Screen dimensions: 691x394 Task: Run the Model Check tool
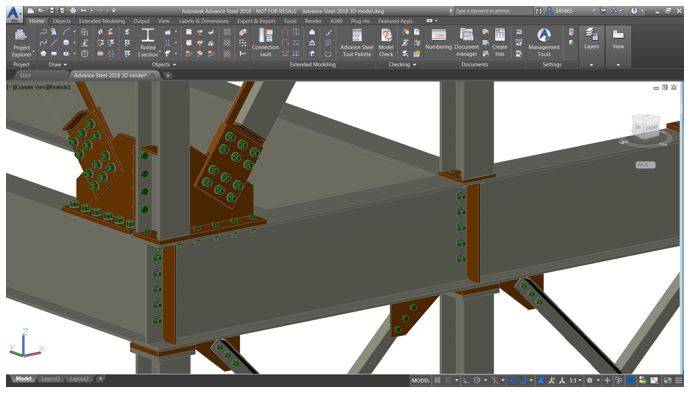pos(386,43)
